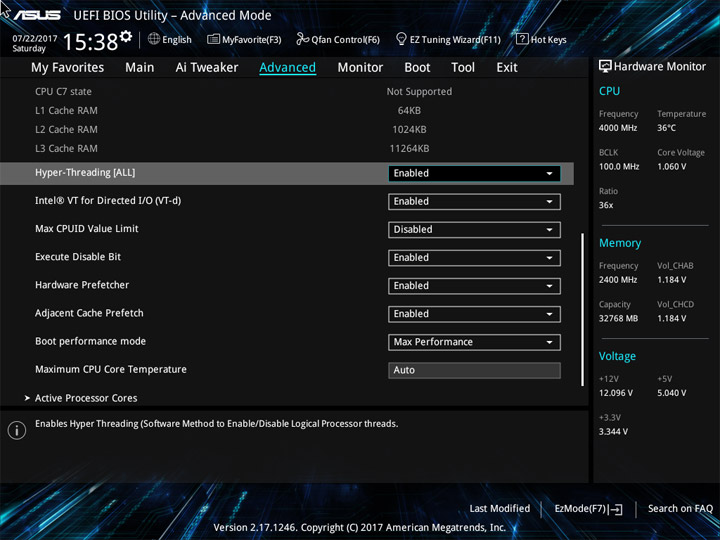Click the 1.060 V core voltage value
The width and height of the screenshot is (720, 540).
[671, 166]
